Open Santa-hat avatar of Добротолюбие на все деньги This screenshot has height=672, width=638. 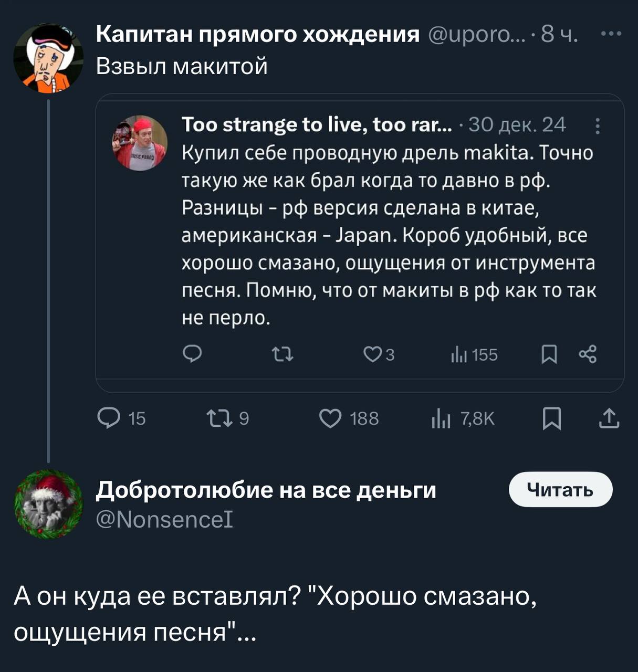(48, 504)
